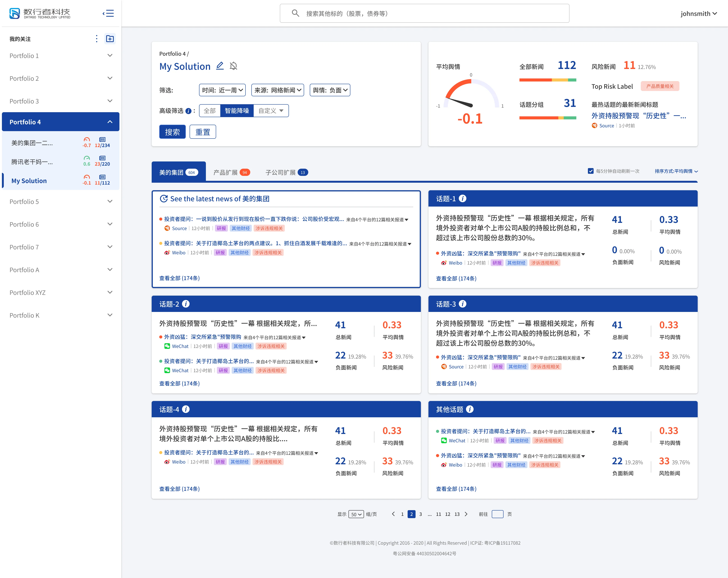
Task: Click the info icon beside 话题-1
Action: click(463, 199)
